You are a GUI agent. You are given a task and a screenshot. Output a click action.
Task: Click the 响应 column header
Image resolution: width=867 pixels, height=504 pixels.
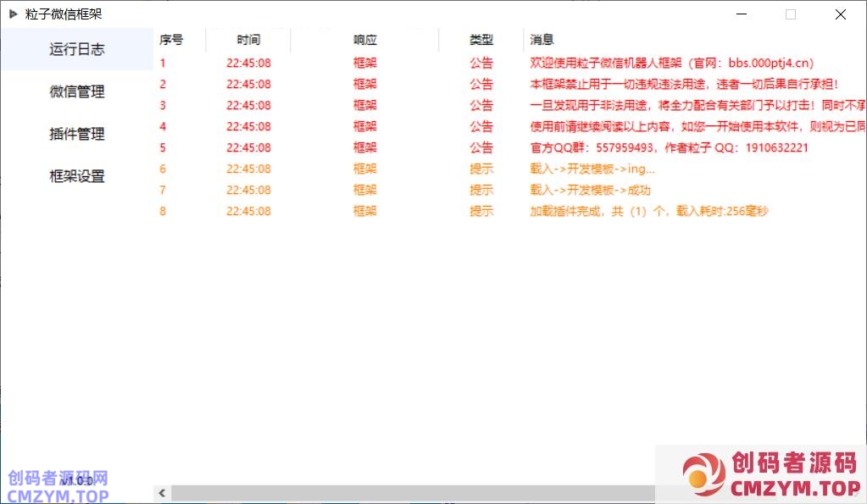tap(365, 40)
